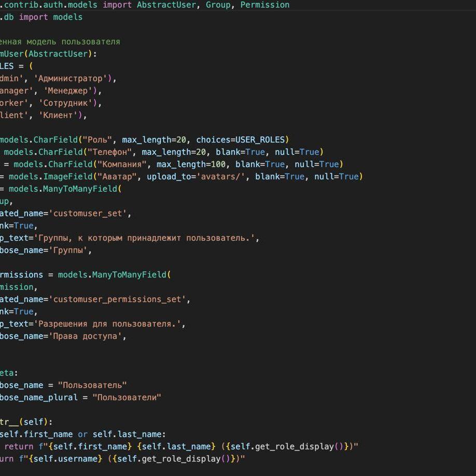This screenshot has width=476, height=476.
Task: Click the "Телефон" field label string
Action: [x=109, y=152]
